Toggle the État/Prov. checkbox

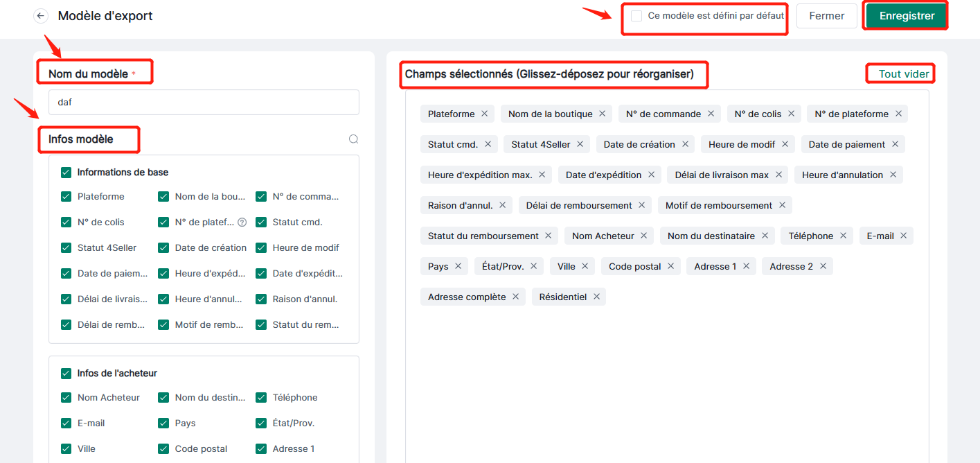pos(261,423)
